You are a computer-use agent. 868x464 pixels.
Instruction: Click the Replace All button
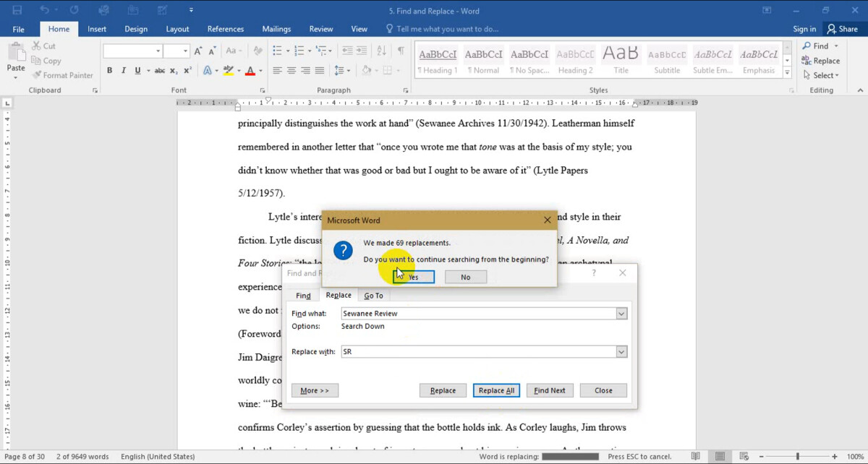(497, 390)
